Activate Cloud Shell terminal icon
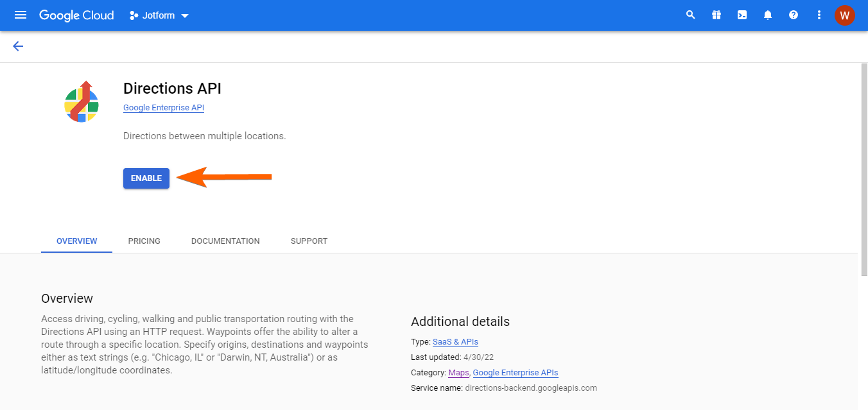868x410 pixels. [742, 15]
